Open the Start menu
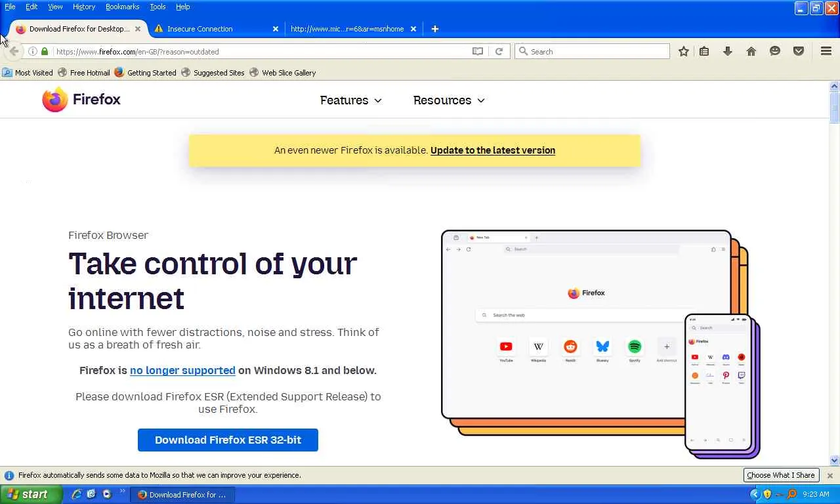840x504 pixels. pyautogui.click(x=31, y=494)
